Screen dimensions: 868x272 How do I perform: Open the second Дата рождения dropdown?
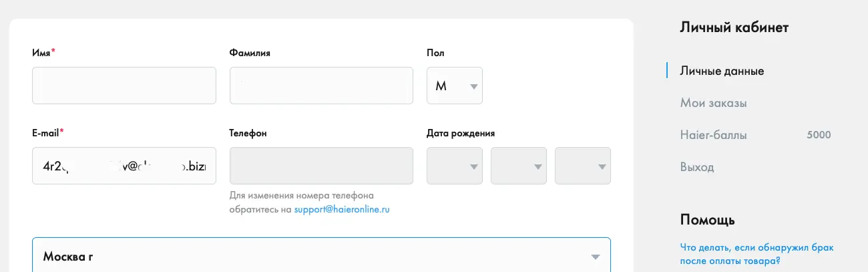pos(519,166)
